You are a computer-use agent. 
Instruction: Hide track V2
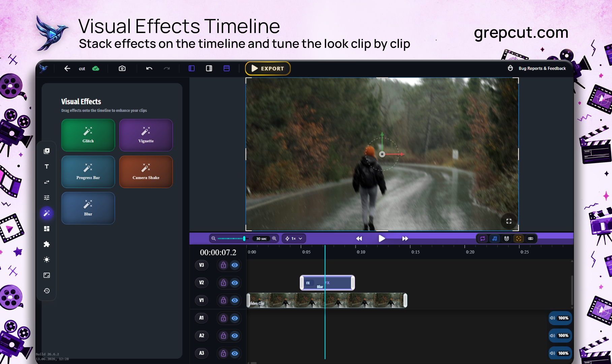pyautogui.click(x=235, y=283)
